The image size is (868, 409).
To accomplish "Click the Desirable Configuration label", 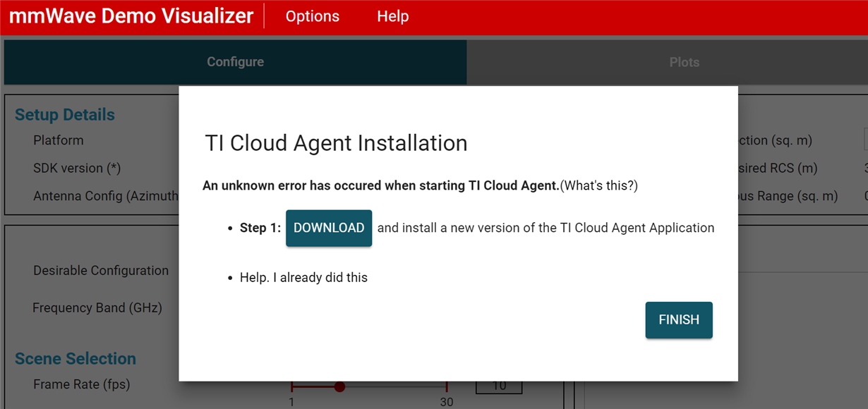I will click(101, 271).
